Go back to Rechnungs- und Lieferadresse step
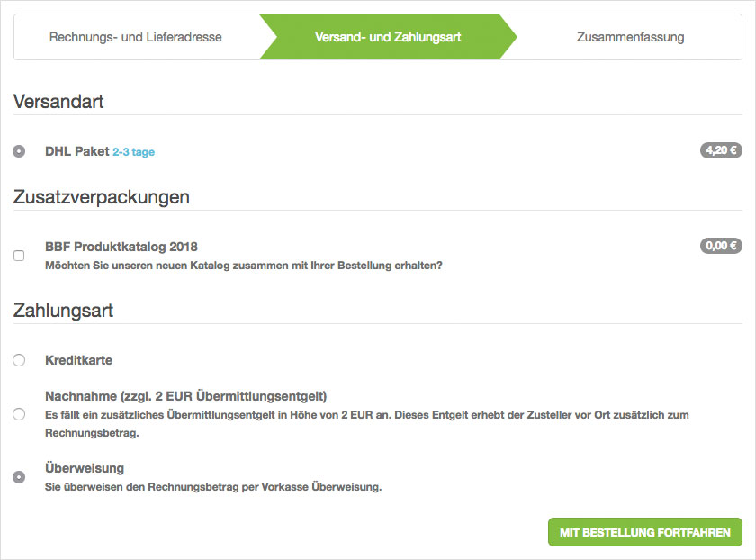Image resolution: width=756 pixels, height=560 pixels. (x=135, y=37)
